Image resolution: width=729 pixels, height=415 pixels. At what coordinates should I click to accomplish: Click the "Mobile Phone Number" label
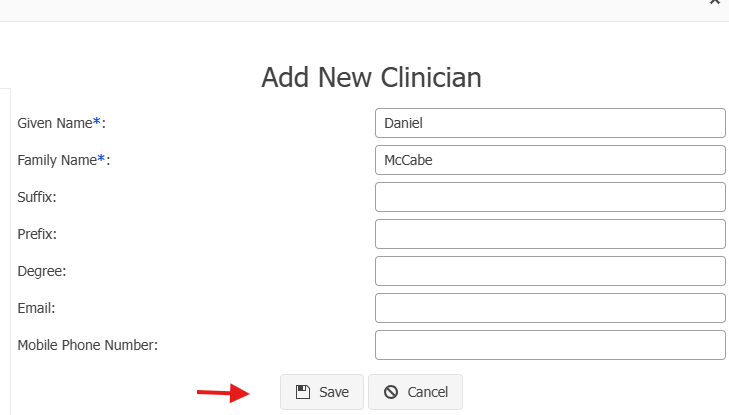pos(88,345)
